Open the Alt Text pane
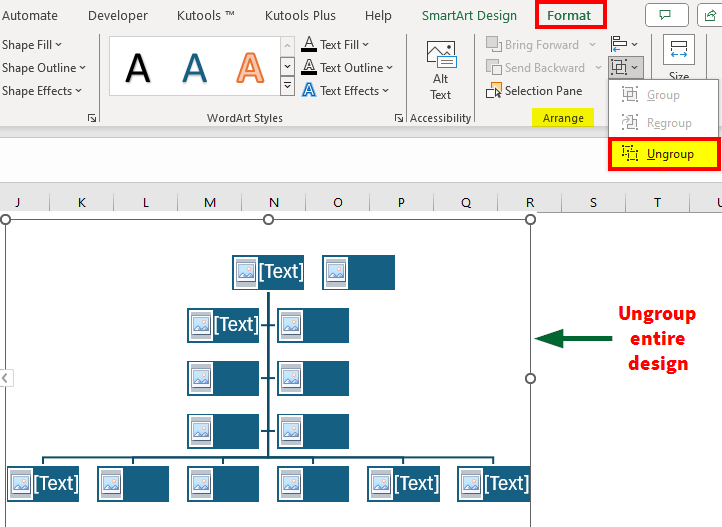This screenshot has height=527, width=722. [441, 70]
